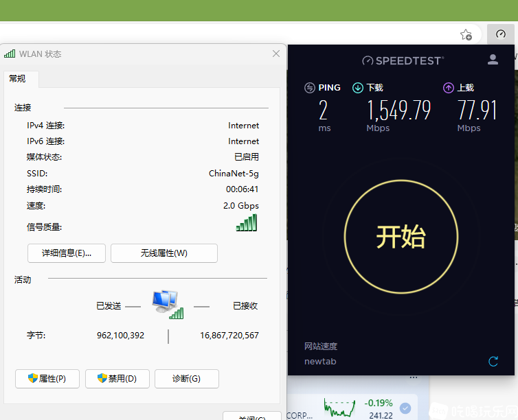Click the SPEEDTEST logo
Image resolution: width=518 pixels, height=420 pixels.
pyautogui.click(x=403, y=60)
